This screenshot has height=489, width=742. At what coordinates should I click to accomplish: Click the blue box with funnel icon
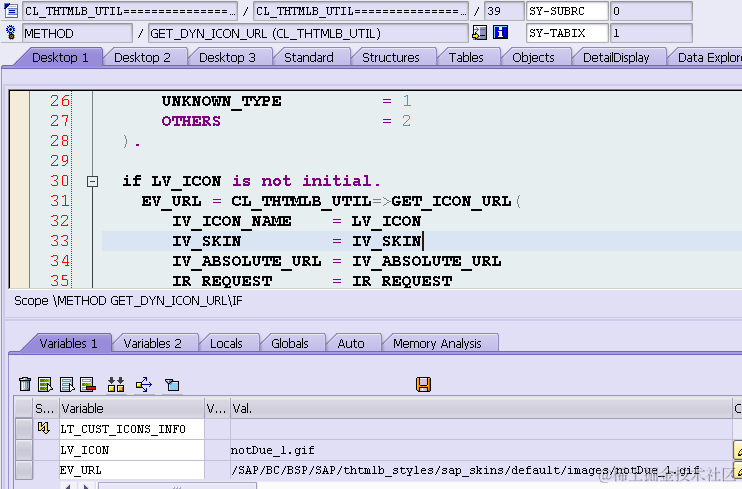click(x=172, y=384)
